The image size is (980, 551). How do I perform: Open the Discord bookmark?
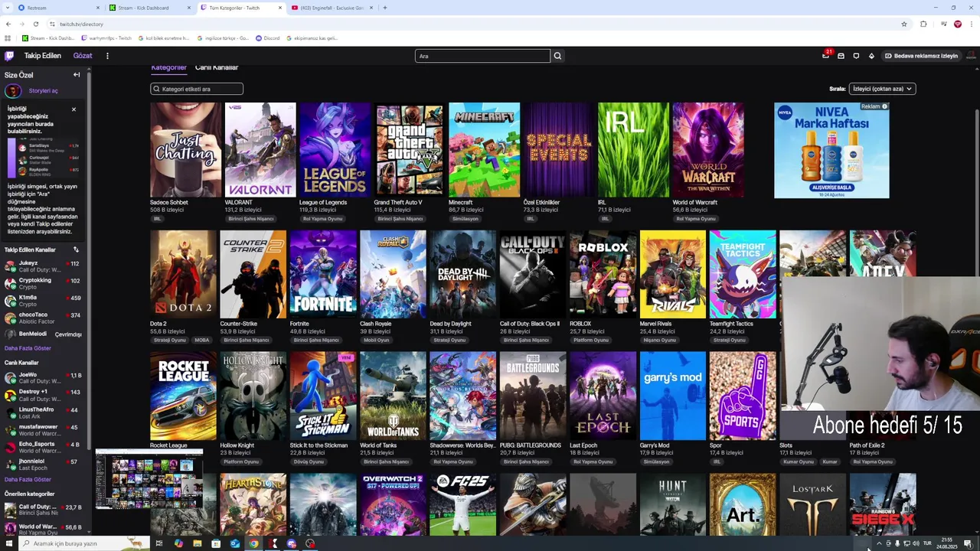click(x=268, y=37)
